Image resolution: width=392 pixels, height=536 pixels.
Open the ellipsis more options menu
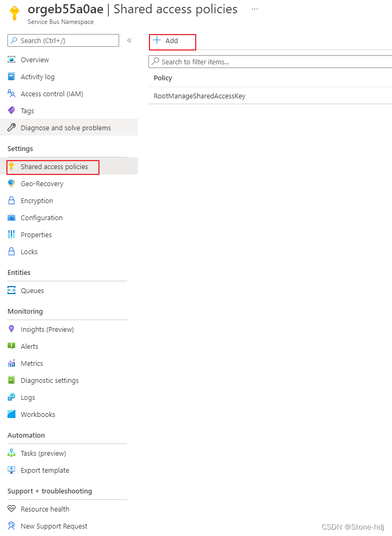click(x=254, y=9)
